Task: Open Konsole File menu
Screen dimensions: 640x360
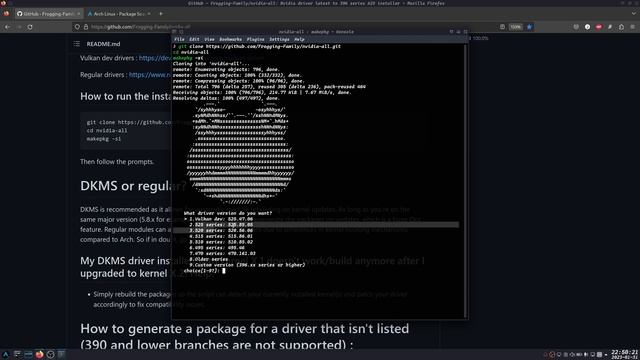Action: [179, 39]
